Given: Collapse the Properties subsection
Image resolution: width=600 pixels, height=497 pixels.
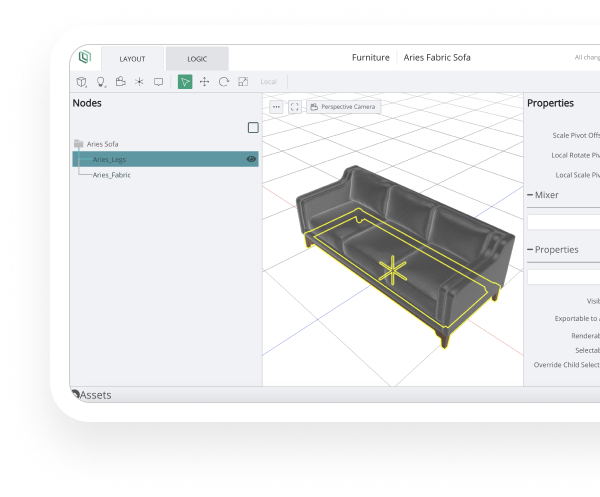Looking at the screenshot, I should (531, 250).
